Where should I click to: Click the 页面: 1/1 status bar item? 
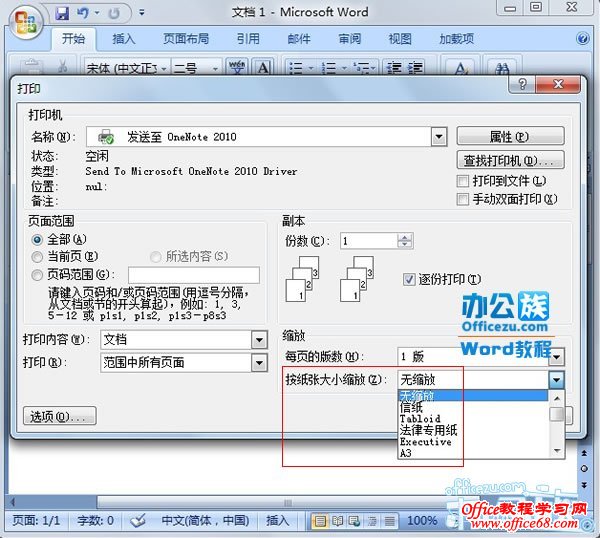tap(36, 520)
